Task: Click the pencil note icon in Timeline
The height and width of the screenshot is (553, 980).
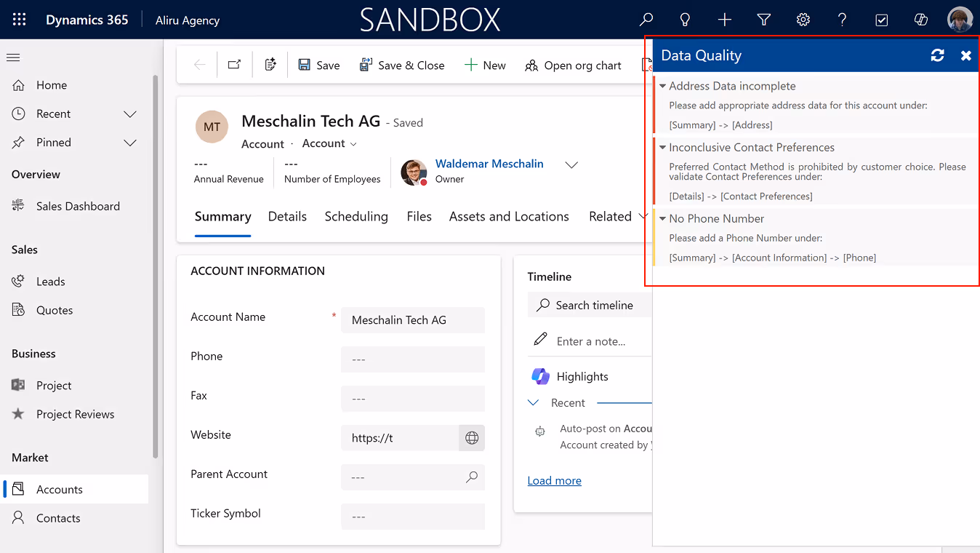Action: (x=540, y=339)
